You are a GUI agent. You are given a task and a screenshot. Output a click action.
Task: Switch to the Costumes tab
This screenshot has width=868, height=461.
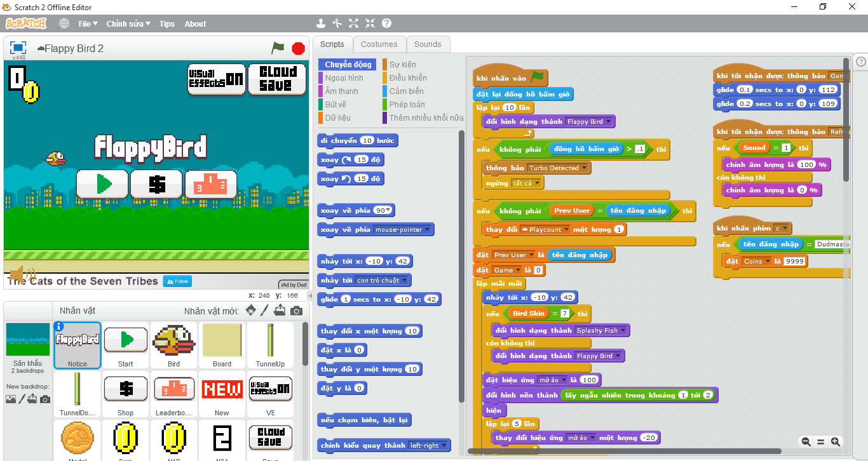379,44
